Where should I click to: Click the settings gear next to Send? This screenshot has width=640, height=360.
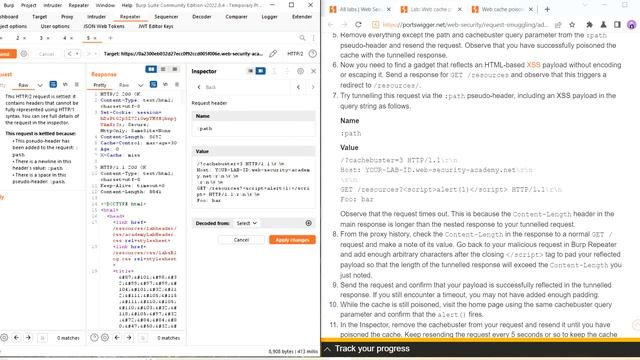[24, 54]
